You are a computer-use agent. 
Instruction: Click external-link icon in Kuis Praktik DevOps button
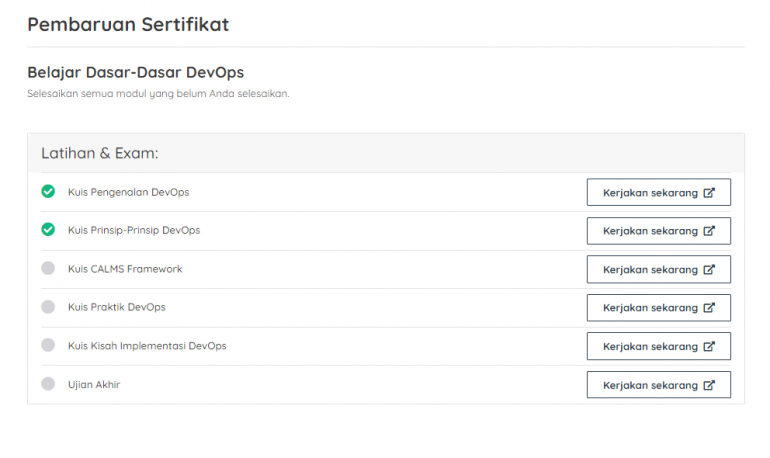[x=709, y=308]
